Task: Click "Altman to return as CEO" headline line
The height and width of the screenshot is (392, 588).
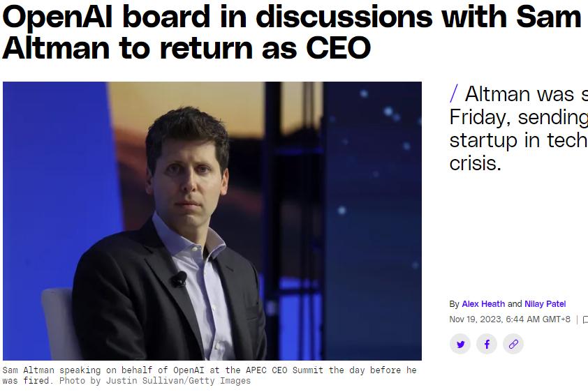Action: click(x=186, y=47)
